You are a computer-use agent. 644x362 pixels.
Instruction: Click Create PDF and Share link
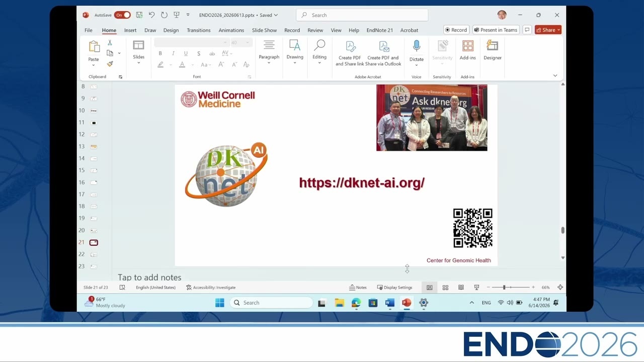click(x=350, y=53)
